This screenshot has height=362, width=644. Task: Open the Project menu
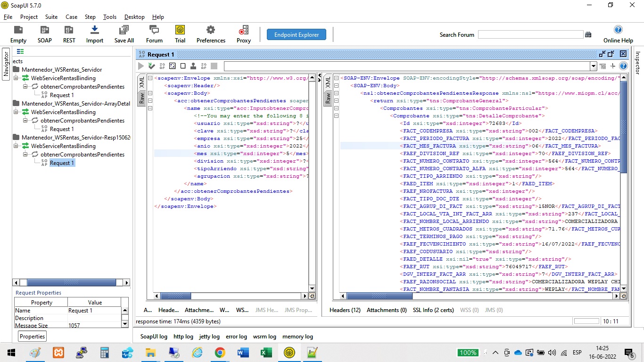(x=29, y=16)
